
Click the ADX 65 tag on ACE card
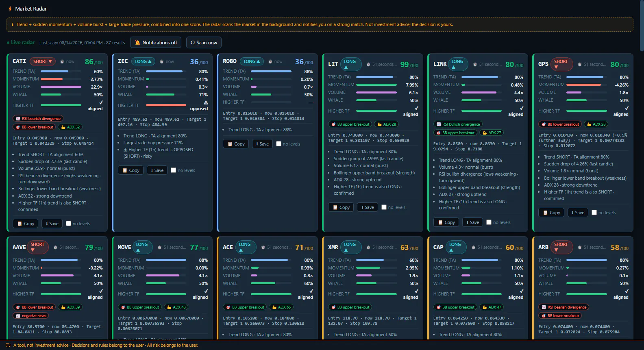tap(281, 307)
